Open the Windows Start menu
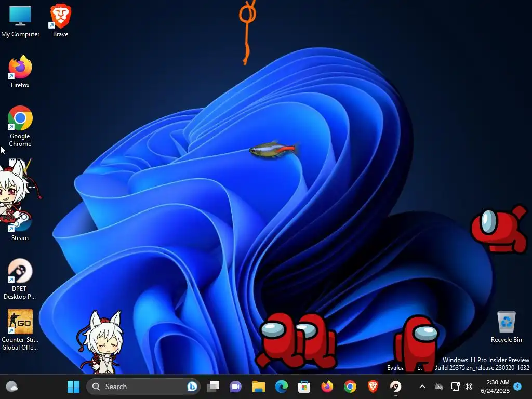This screenshot has width=532, height=399. click(x=73, y=387)
